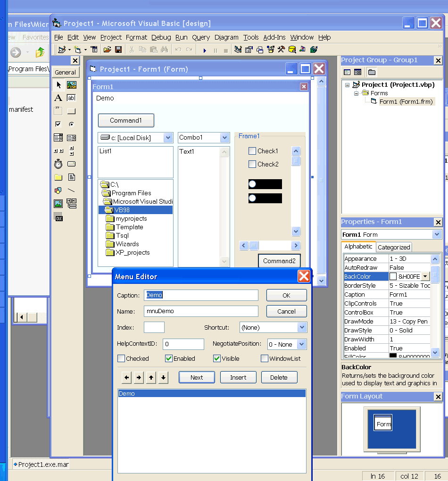The width and height of the screenshot is (448, 481).
Task: Select the OptionButton tool in the toolbox
Action: (x=72, y=124)
